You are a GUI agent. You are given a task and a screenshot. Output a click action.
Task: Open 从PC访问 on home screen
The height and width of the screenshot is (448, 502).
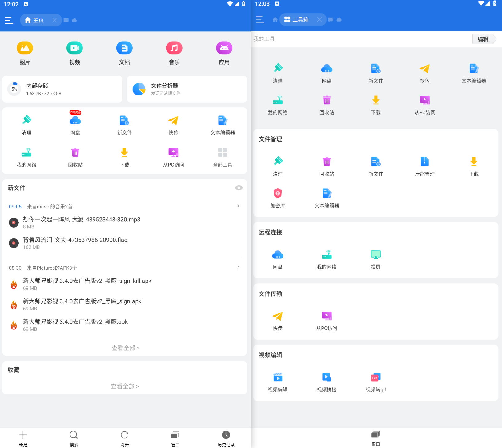(173, 157)
